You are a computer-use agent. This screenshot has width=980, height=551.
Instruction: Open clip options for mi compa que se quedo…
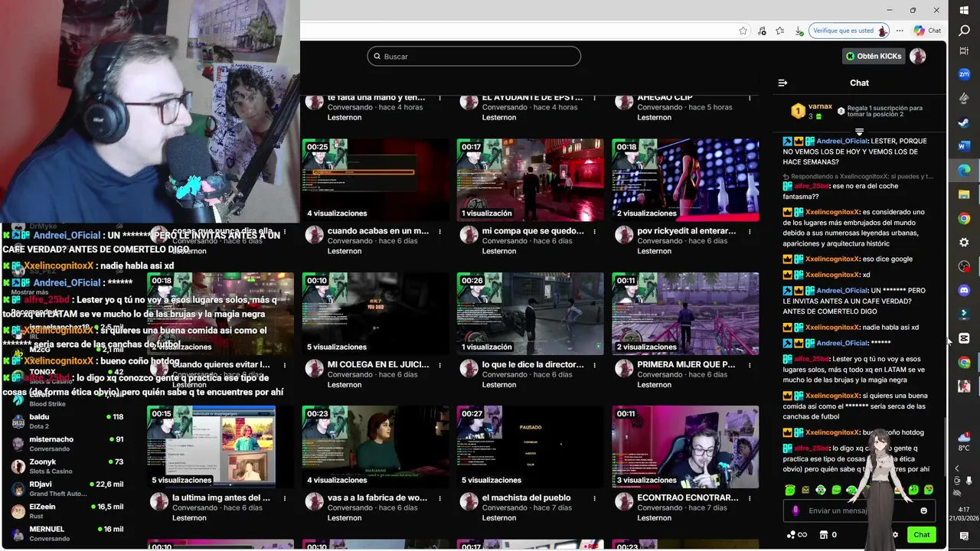pos(594,231)
